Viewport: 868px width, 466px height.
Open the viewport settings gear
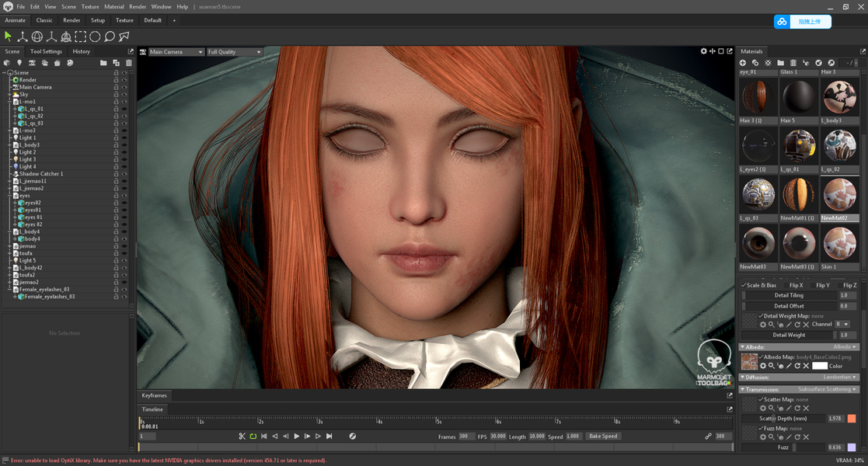point(703,51)
